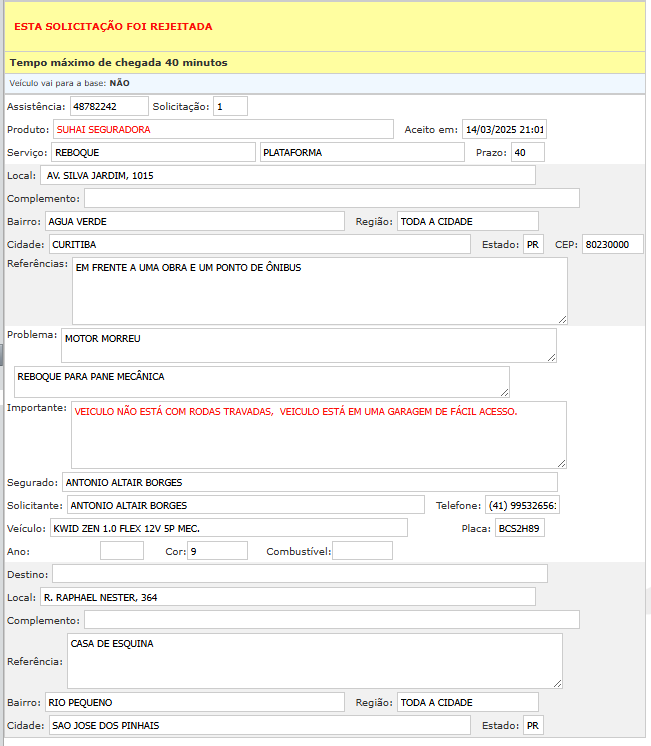The image size is (651, 746).
Task: Focus the Bairro field containing AGUA VERDE
Action: click(x=193, y=221)
